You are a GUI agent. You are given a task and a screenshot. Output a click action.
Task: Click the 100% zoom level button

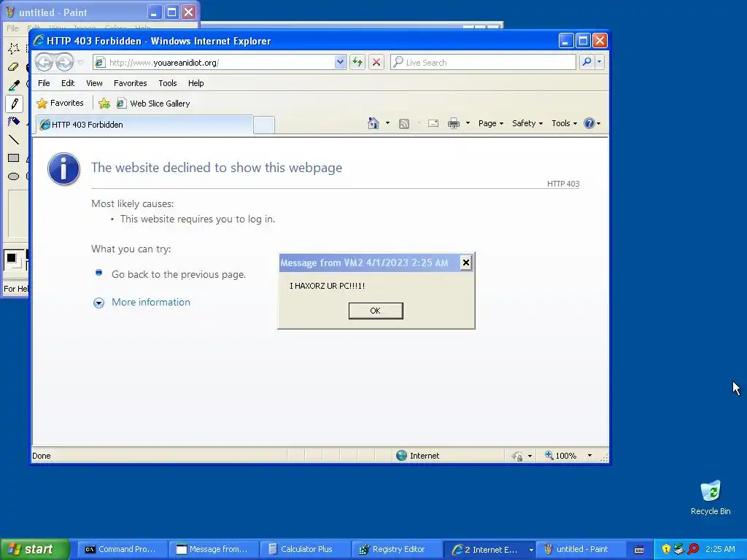(x=561, y=455)
